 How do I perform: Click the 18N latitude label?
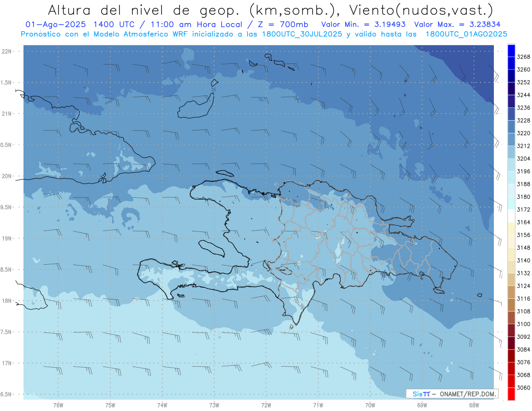[x=7, y=301]
